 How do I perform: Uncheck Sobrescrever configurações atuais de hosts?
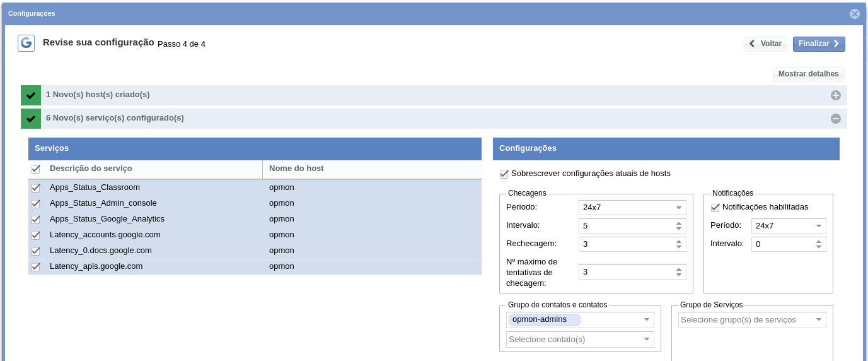click(504, 174)
